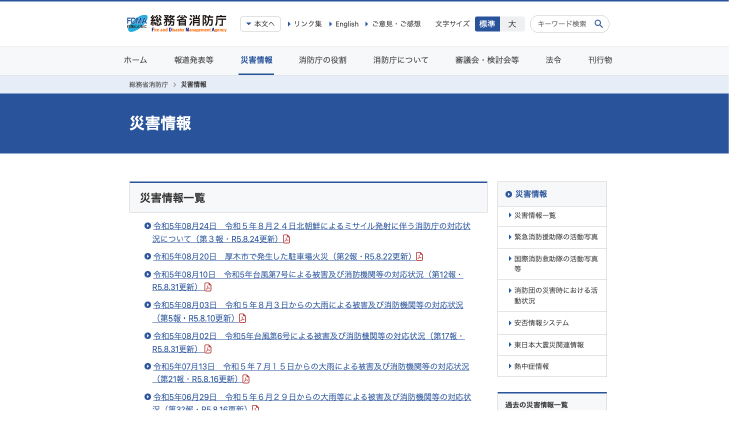Viewport: 729px width, 425px height.
Task: Click bullet icon beside 令和5年07月13日 entry
Action: point(147,366)
